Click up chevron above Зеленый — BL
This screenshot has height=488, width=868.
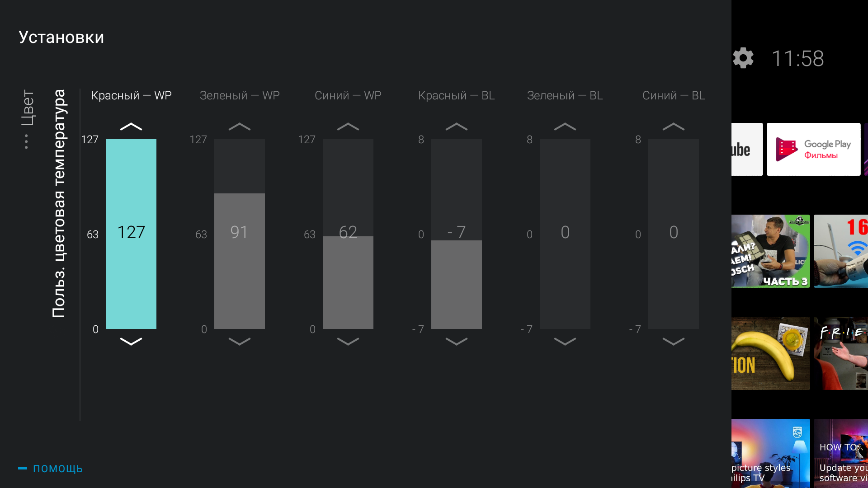(x=565, y=127)
